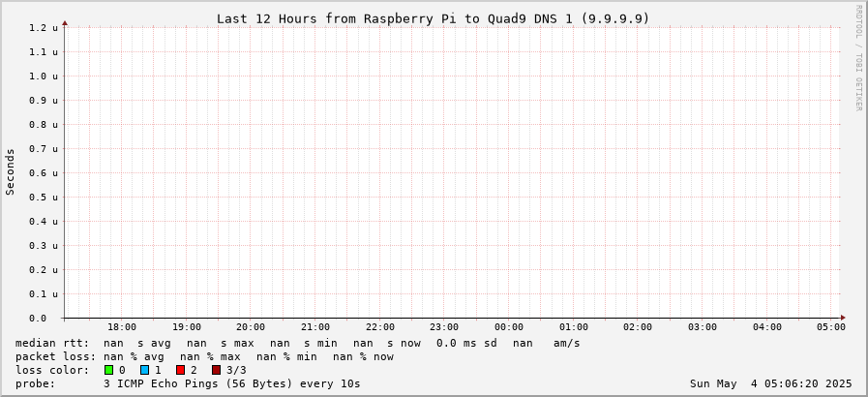This screenshot has height=397, width=868.
Task: Click the RRDTOOL / TOBI OETIKER vertical text
Action: pyautogui.click(x=858, y=57)
